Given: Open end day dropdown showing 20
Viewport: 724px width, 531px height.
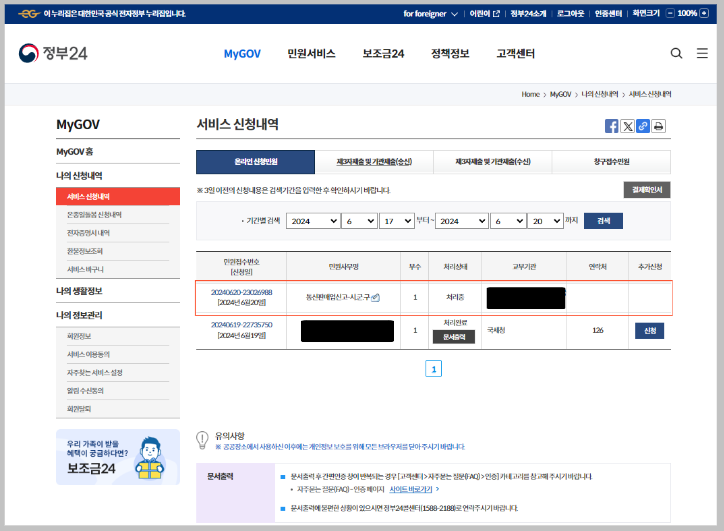Looking at the screenshot, I should click(x=545, y=221).
